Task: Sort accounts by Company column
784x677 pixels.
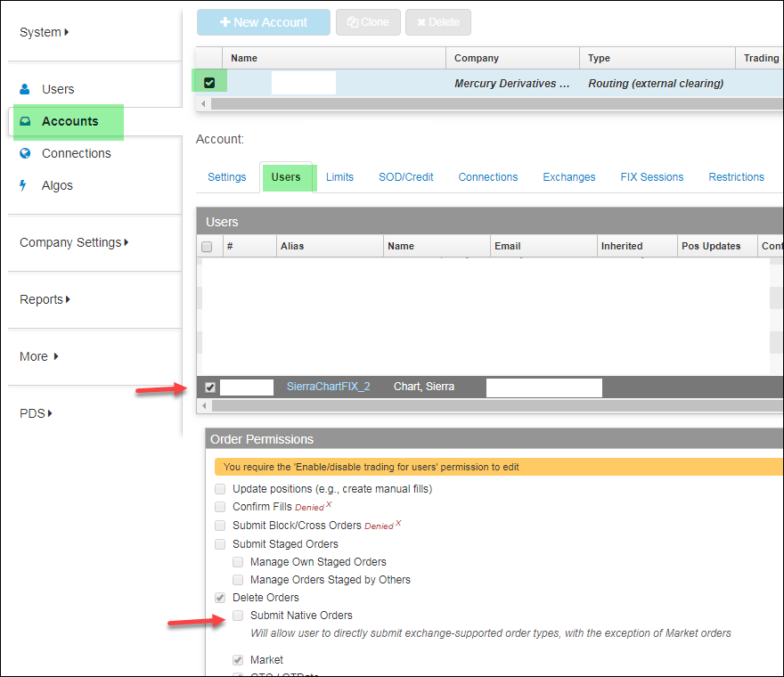Action: tap(512, 58)
